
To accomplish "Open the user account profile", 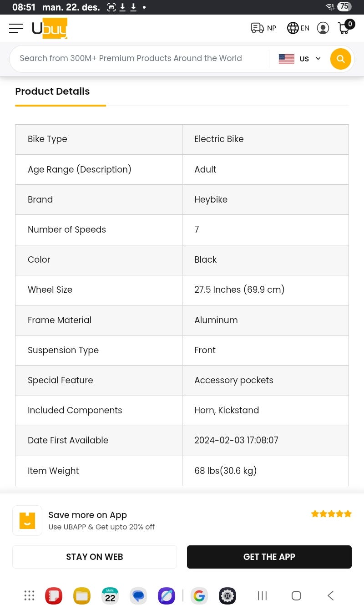I will point(323,28).
